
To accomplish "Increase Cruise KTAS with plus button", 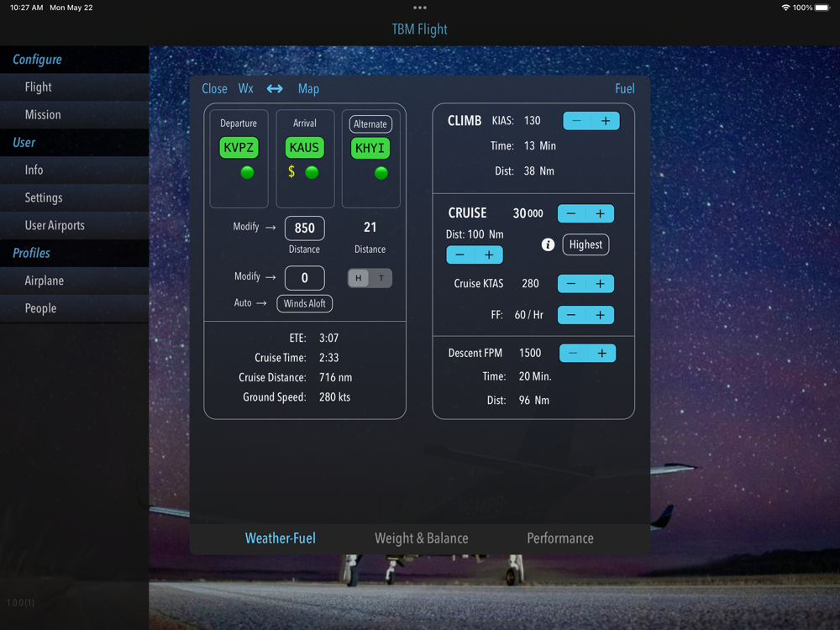I will coord(600,284).
